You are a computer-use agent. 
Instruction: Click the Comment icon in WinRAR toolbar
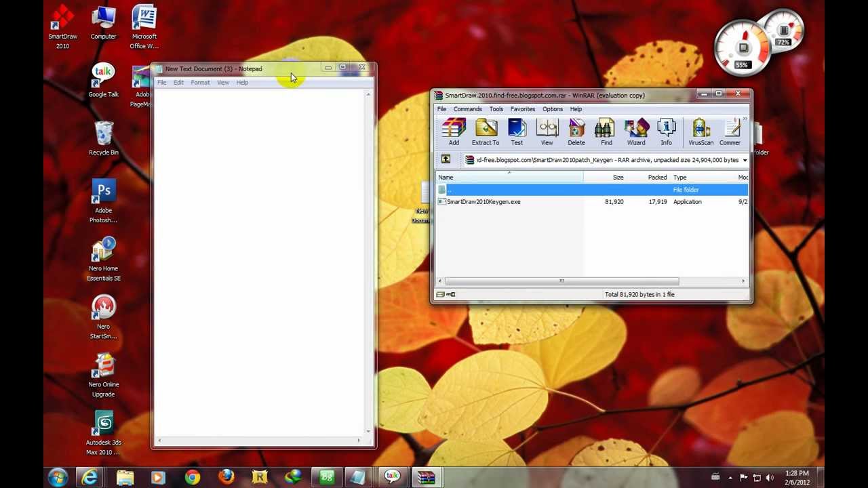click(x=731, y=132)
